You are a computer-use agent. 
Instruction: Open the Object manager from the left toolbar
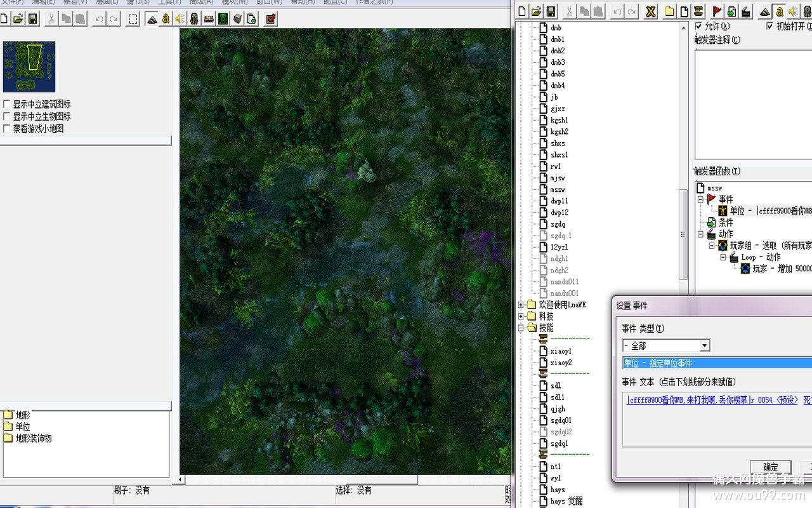pos(237,19)
